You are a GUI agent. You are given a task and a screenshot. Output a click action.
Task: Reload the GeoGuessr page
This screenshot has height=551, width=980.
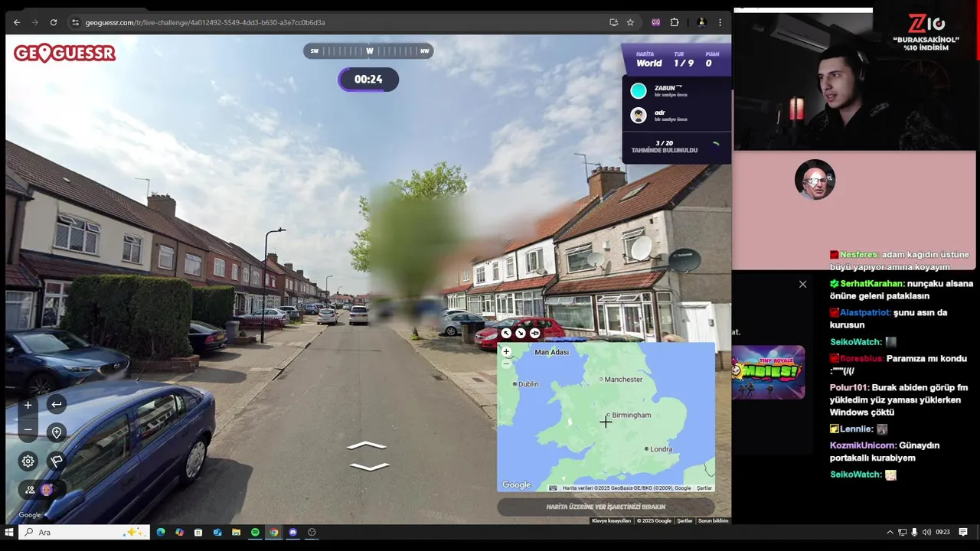click(x=54, y=22)
